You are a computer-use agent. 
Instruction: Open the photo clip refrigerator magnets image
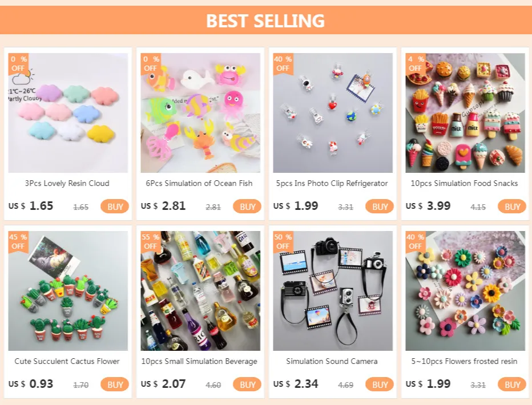pos(332,113)
